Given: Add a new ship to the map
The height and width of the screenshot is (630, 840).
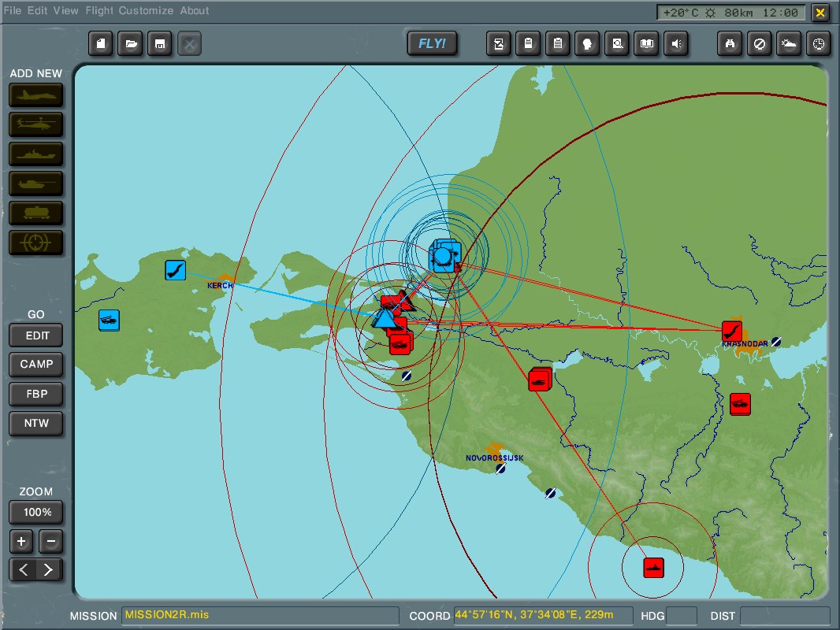Looking at the screenshot, I should coord(35,154).
